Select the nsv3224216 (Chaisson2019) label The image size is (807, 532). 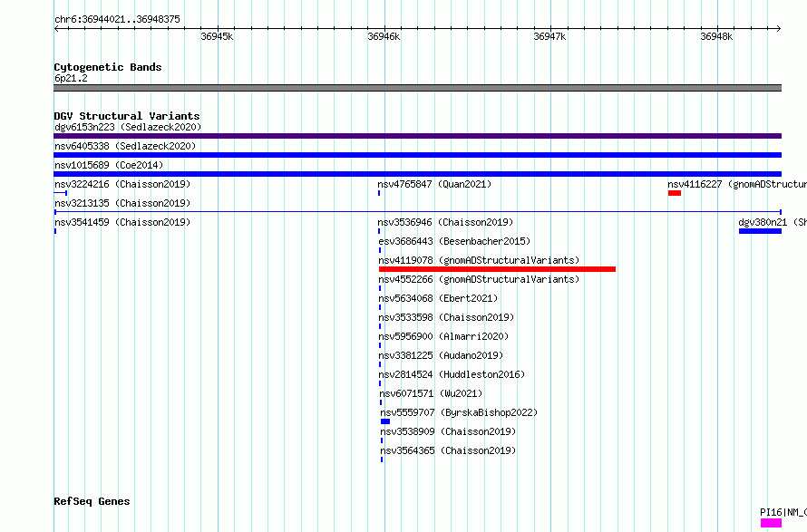pyautogui.click(x=122, y=184)
